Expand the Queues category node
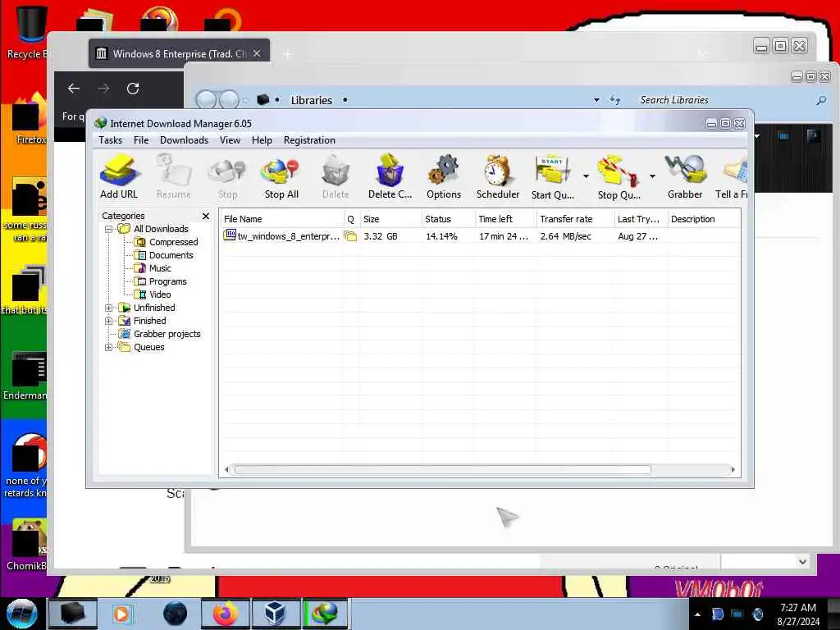Screen dimensions: 840x630 click(109, 347)
